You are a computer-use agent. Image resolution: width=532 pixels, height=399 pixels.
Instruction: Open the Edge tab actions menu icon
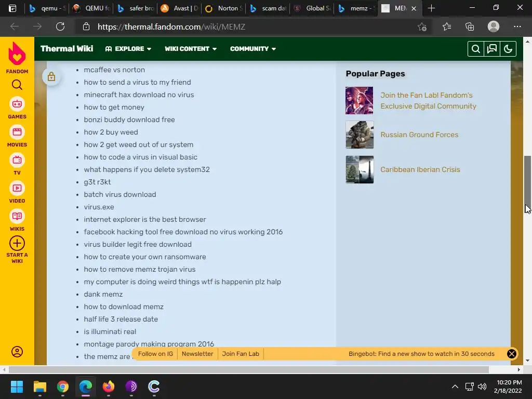[x=12, y=8]
